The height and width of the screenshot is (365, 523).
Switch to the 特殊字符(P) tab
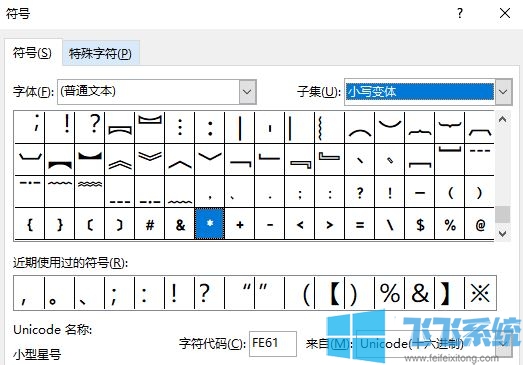pyautogui.click(x=100, y=53)
